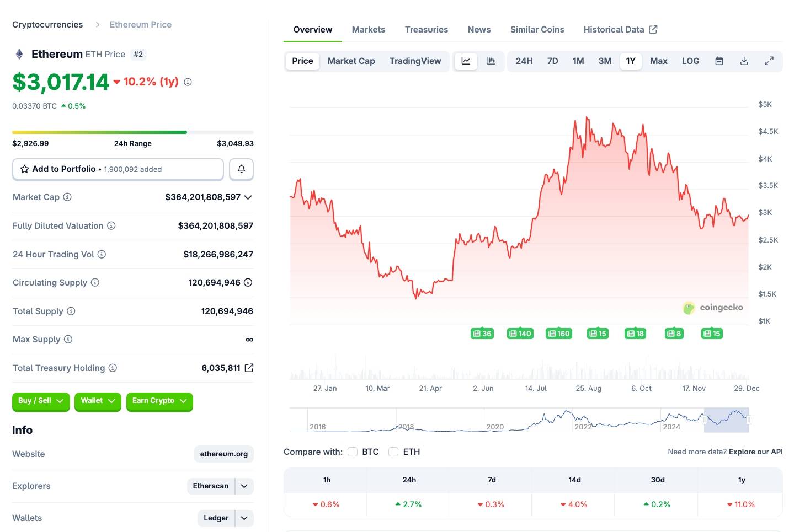The height and width of the screenshot is (532, 789).
Task: Click the right handle of range navigator
Action: coord(749,420)
